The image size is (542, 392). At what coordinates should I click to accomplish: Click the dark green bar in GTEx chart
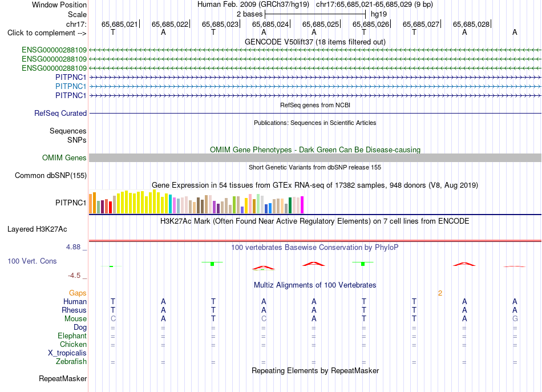point(290,205)
